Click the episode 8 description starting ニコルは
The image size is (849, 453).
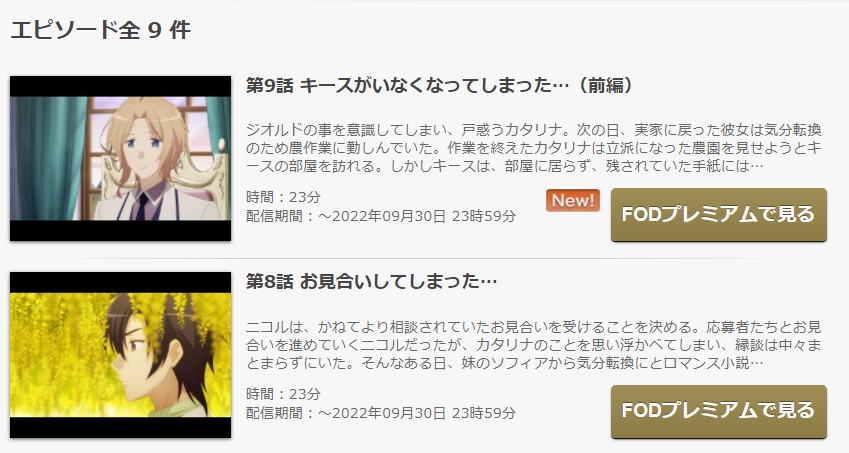coord(534,345)
